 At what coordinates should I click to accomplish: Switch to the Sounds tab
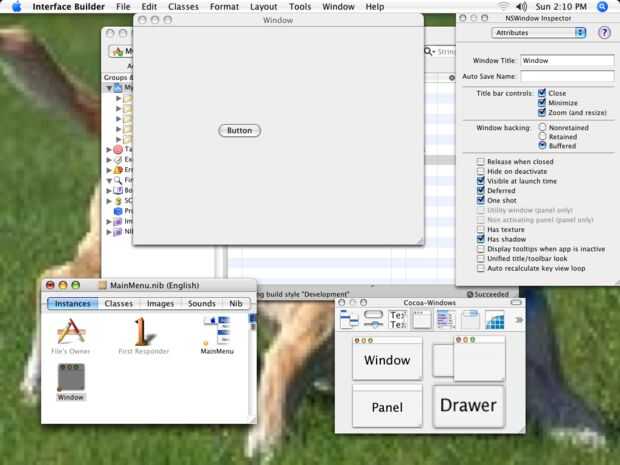coord(202,303)
